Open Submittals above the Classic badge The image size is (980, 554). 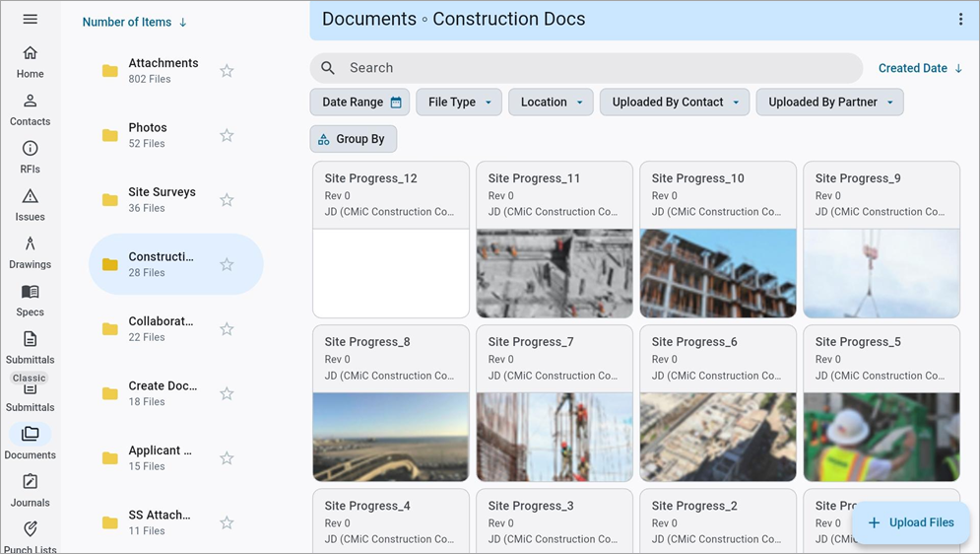[30, 348]
